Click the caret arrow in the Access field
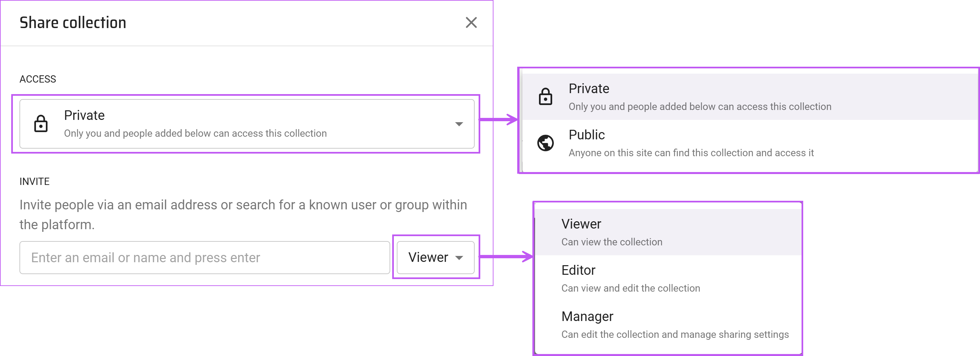The height and width of the screenshot is (356, 980). pos(459,124)
